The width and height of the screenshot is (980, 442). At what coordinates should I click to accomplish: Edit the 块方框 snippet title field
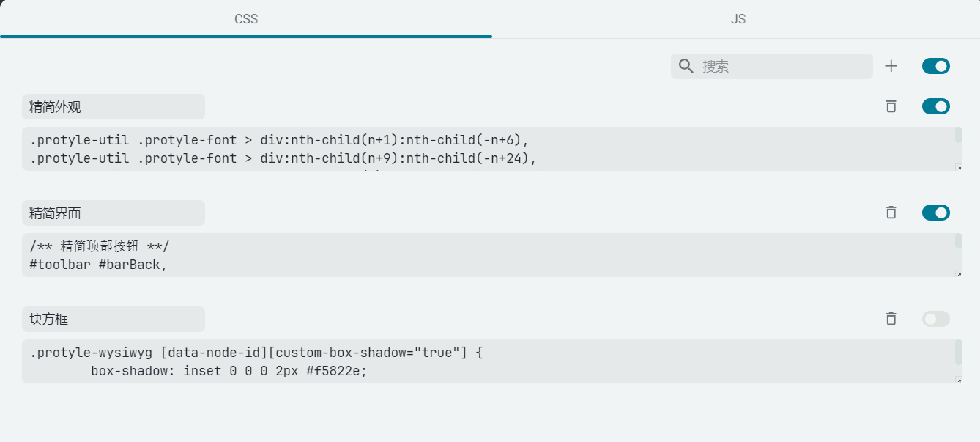[114, 319]
